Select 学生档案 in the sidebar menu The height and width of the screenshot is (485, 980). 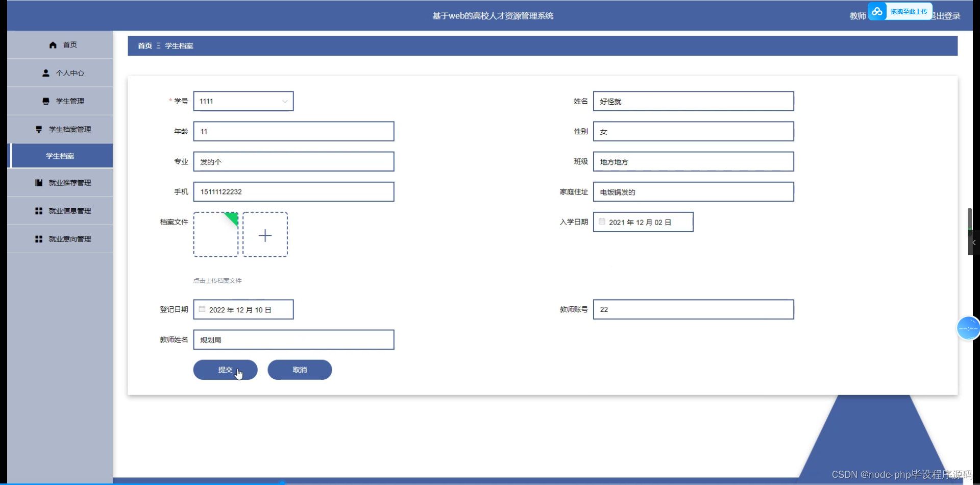[x=60, y=155]
